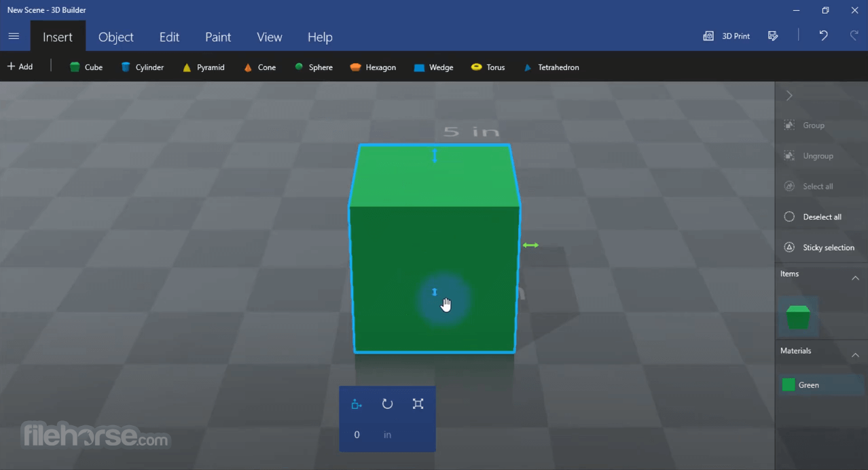Select the Move tool icon
The image size is (868, 470).
pyautogui.click(x=357, y=404)
